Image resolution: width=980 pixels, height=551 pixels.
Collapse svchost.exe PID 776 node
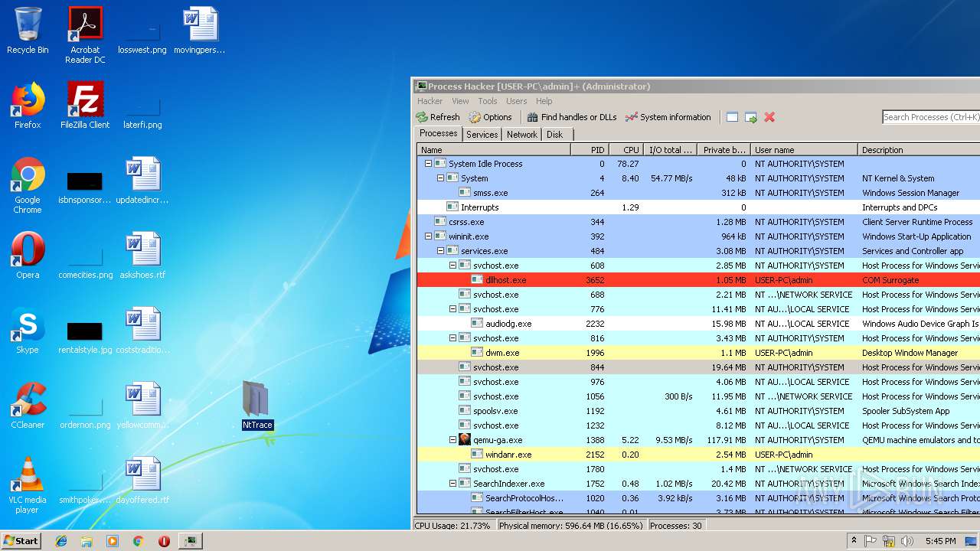(452, 309)
